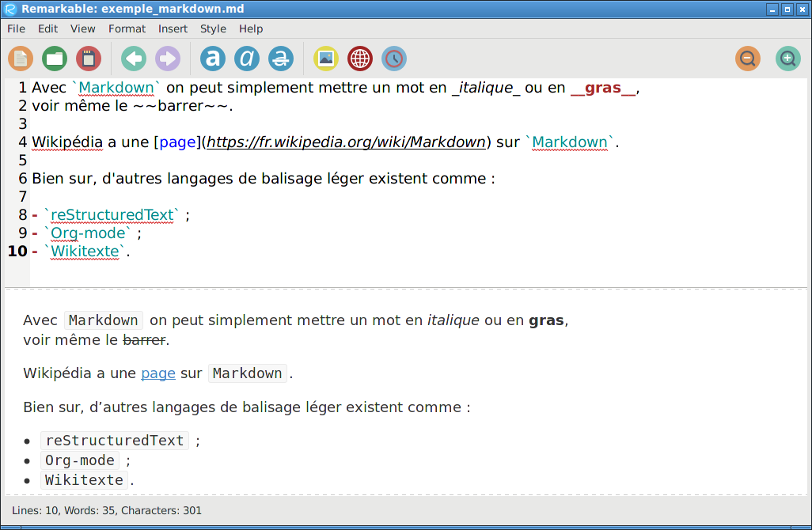
Task: Insert an image using the picture icon
Action: point(326,59)
